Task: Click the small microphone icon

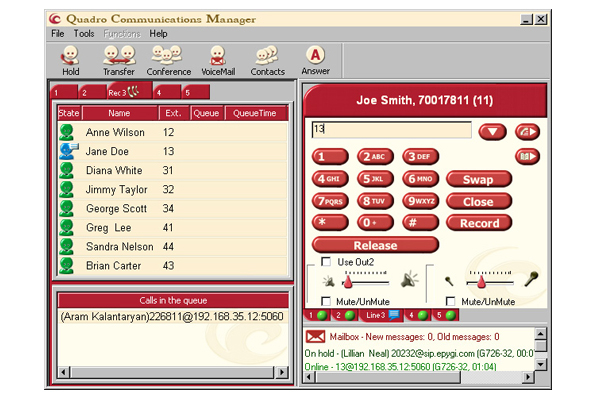Action: point(449,281)
